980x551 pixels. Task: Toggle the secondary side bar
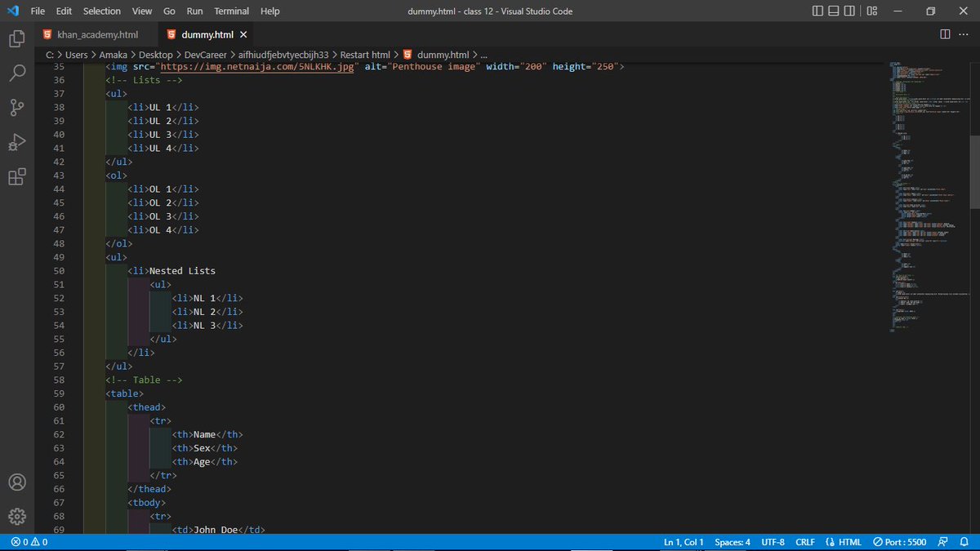click(x=849, y=11)
